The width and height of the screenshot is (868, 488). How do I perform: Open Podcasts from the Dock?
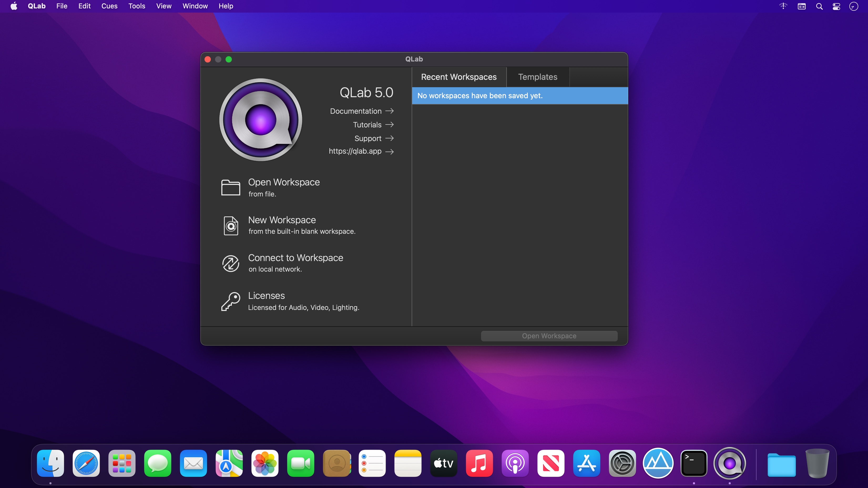click(515, 463)
